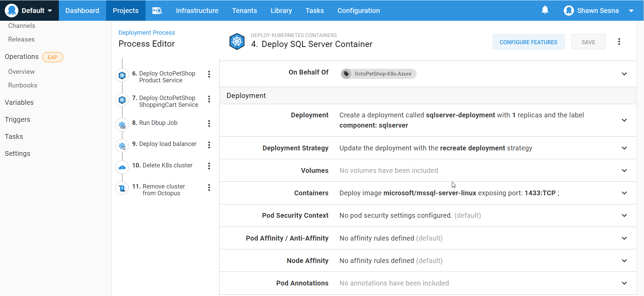Viewport: 644px width, 296px height.
Task: Expand the Containers section chevron
Action: click(624, 193)
